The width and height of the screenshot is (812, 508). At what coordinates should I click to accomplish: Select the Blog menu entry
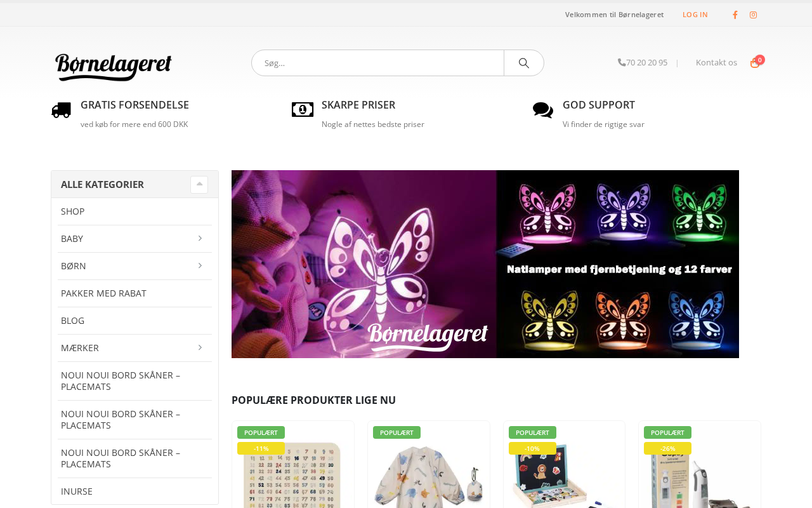(x=72, y=321)
